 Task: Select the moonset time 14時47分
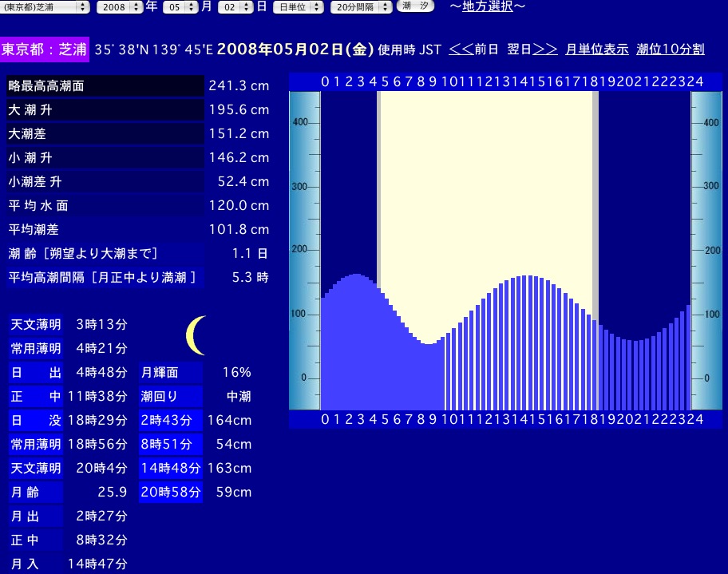tap(97, 564)
